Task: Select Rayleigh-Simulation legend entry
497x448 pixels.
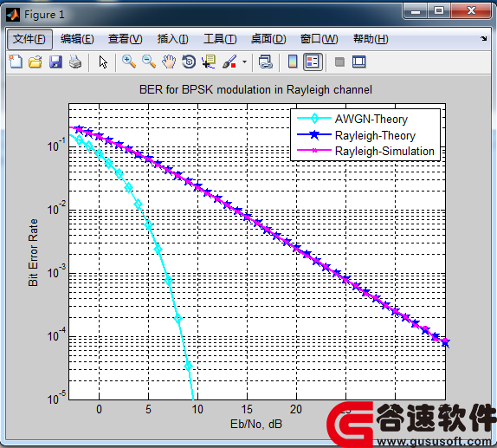Action: pyautogui.click(x=384, y=151)
